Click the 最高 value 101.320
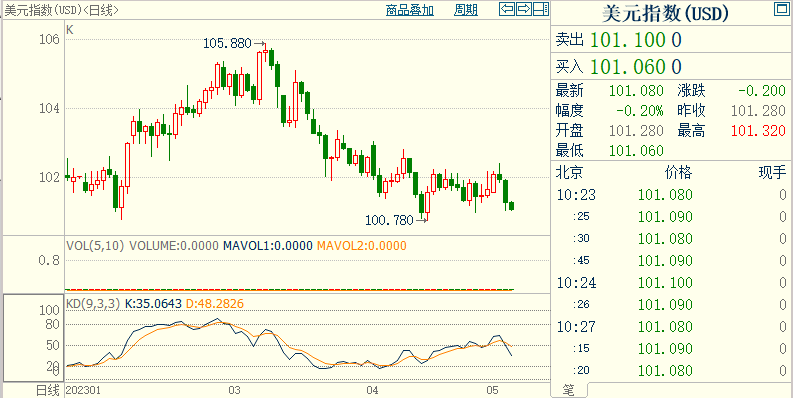Screen dimensions: 793x398 [x=758, y=131]
